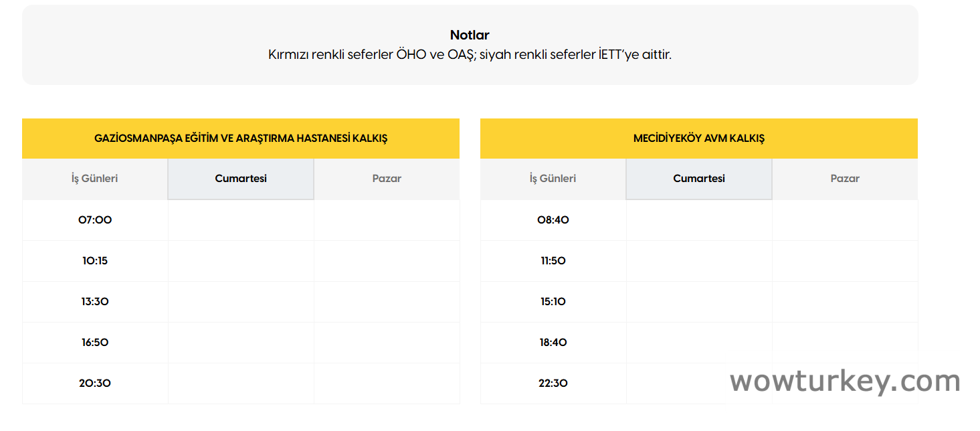Click the wowturkey.com watermark text

coord(845,381)
